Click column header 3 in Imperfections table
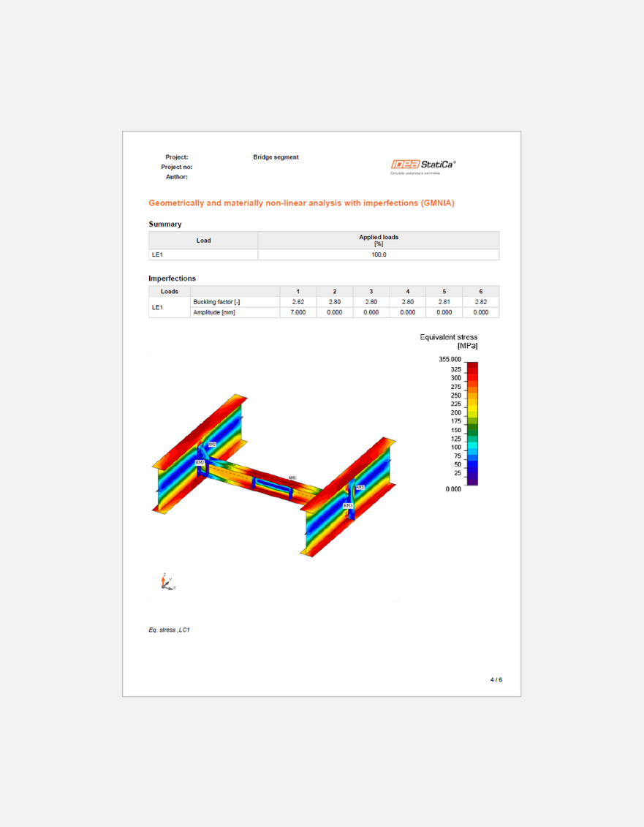 click(371, 292)
